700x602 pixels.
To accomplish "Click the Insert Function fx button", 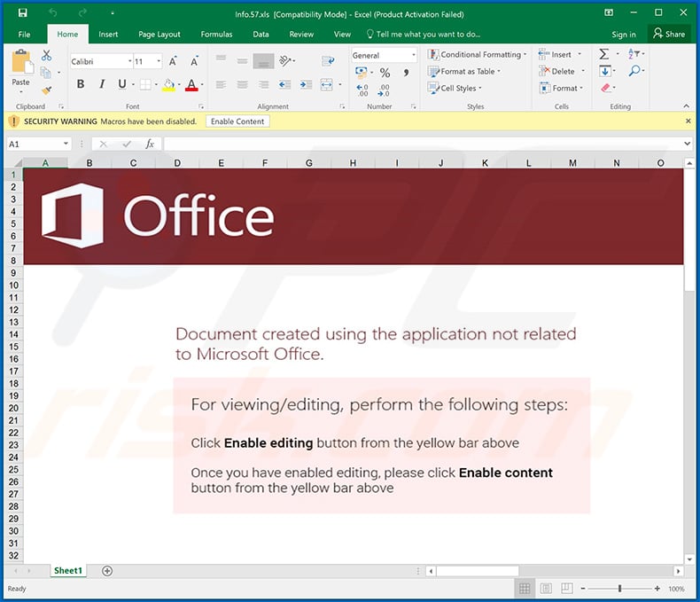I will tap(150, 144).
